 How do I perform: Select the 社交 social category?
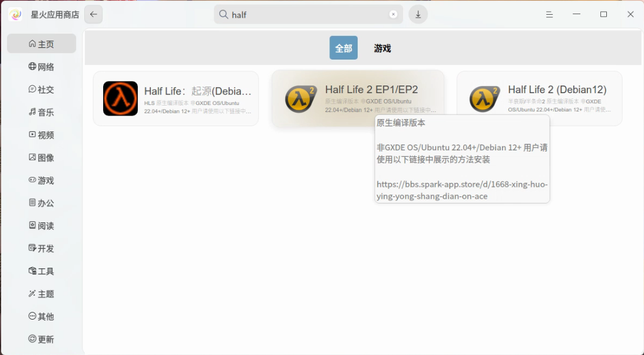click(x=41, y=89)
